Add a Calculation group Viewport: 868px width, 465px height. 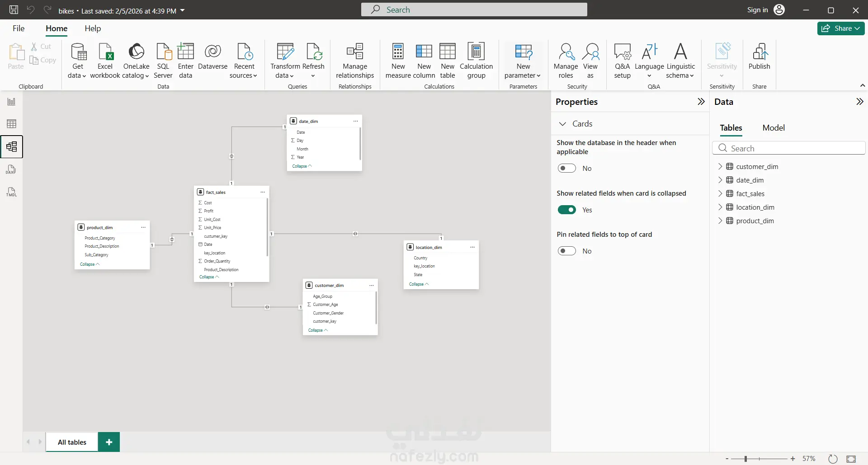[476, 61]
